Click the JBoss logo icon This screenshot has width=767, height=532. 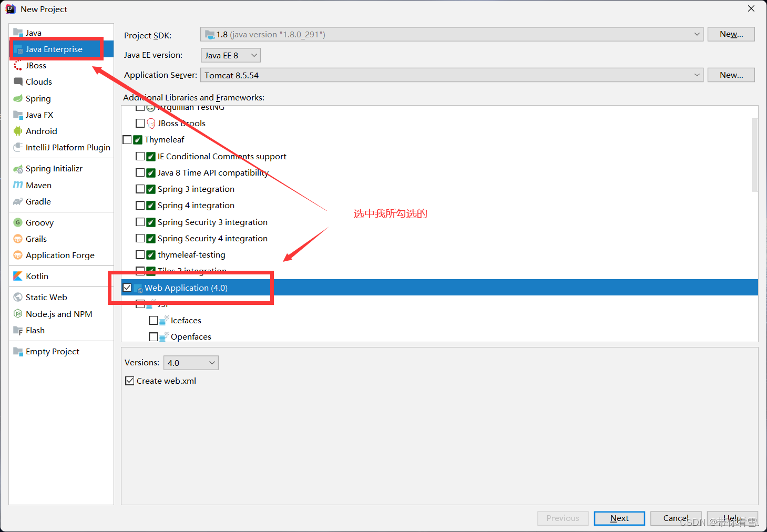pyautogui.click(x=18, y=65)
